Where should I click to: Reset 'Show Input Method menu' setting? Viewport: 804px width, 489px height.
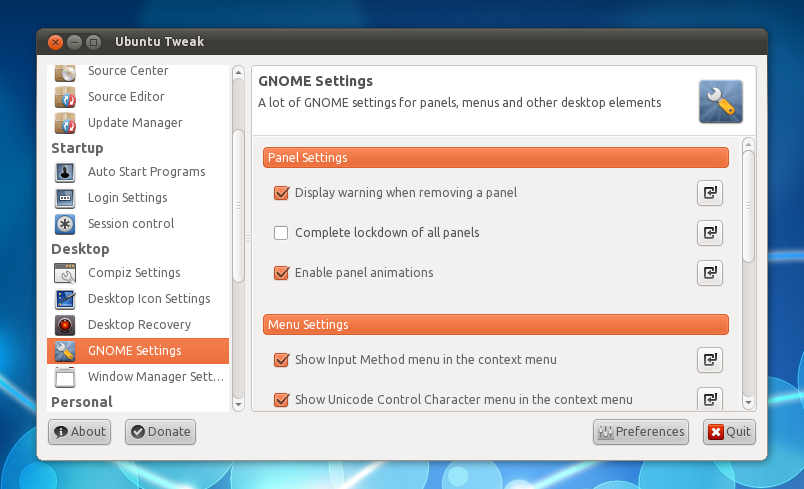pyautogui.click(x=710, y=360)
